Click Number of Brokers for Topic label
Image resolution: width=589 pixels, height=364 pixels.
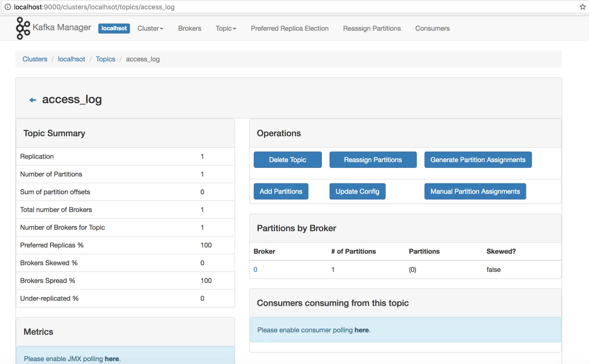pyautogui.click(x=63, y=227)
